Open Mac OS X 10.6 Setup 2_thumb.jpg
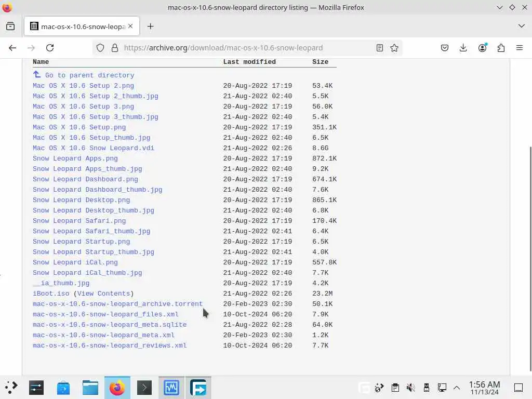This screenshot has width=532, height=399. (x=96, y=96)
